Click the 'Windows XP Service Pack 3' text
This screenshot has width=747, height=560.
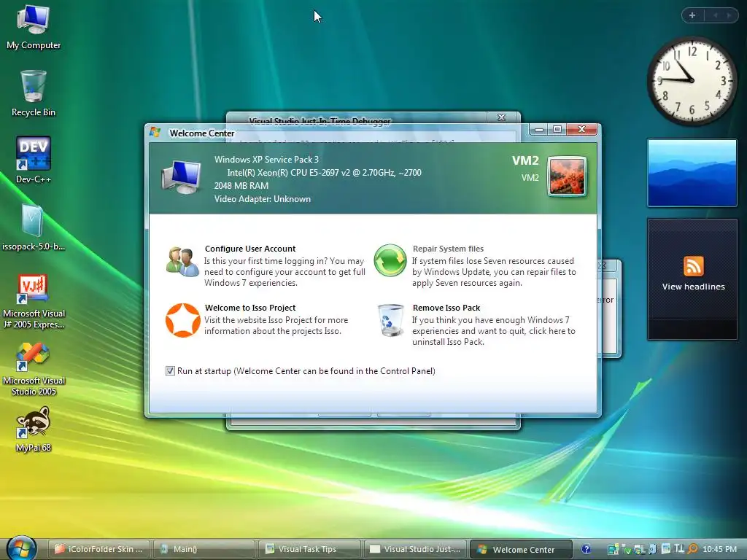(x=266, y=160)
